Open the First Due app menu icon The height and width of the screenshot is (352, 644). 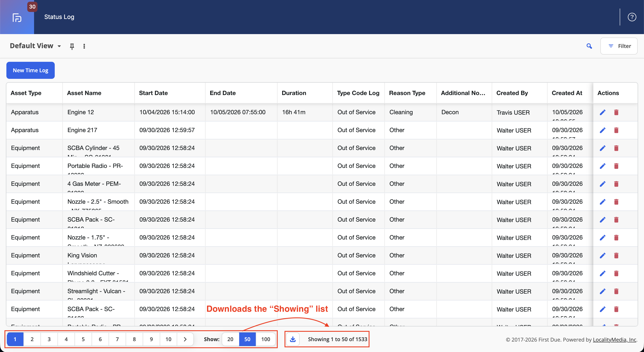pos(17,17)
